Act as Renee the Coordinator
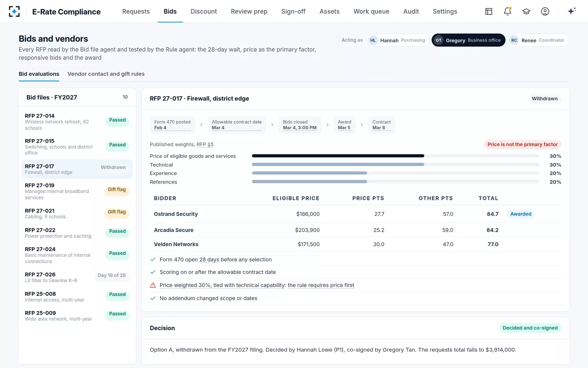This screenshot has width=588, height=368. (538, 40)
